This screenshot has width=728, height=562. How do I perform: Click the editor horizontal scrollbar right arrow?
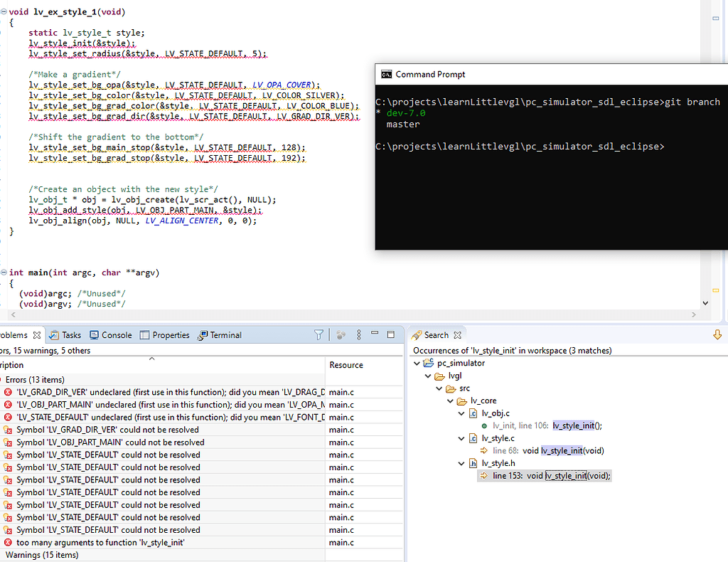(694, 315)
